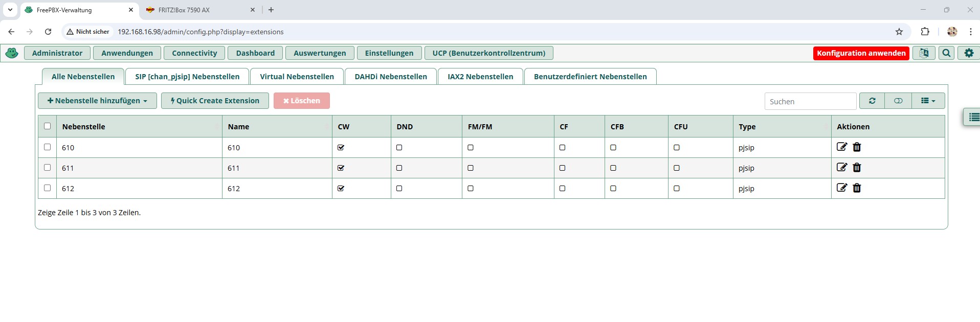The width and height of the screenshot is (980, 322).
Task: Delete extension 611 using its trash icon
Action: tap(857, 168)
